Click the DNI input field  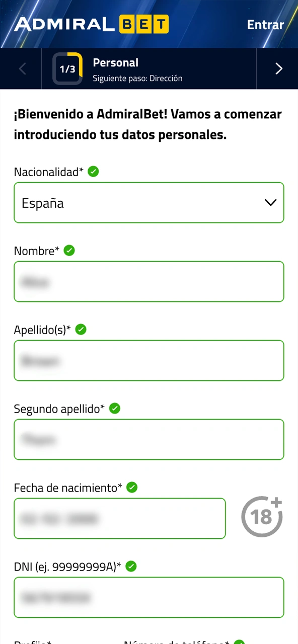149,597
